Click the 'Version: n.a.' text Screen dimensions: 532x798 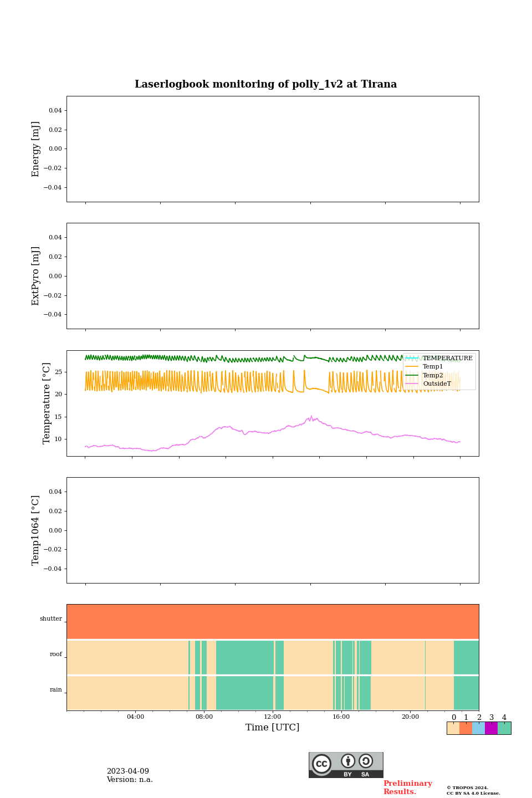pyautogui.click(x=130, y=780)
